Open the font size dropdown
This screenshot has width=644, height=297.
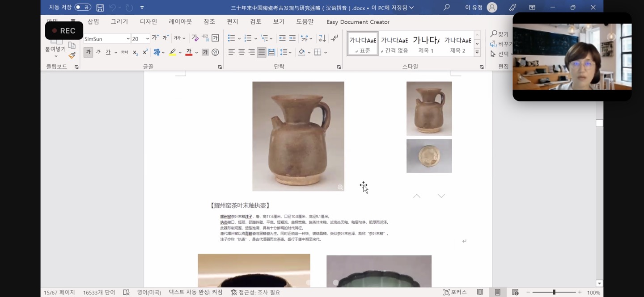click(147, 39)
